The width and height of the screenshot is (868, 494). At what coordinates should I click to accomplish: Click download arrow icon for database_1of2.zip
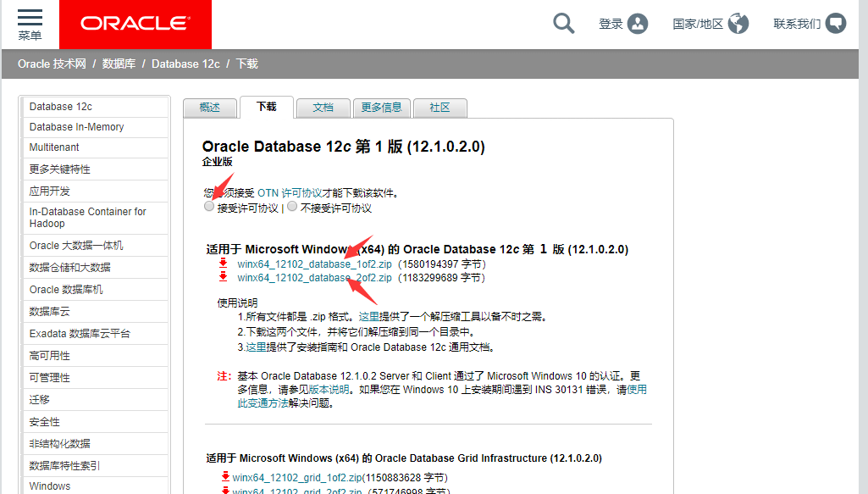pos(223,264)
